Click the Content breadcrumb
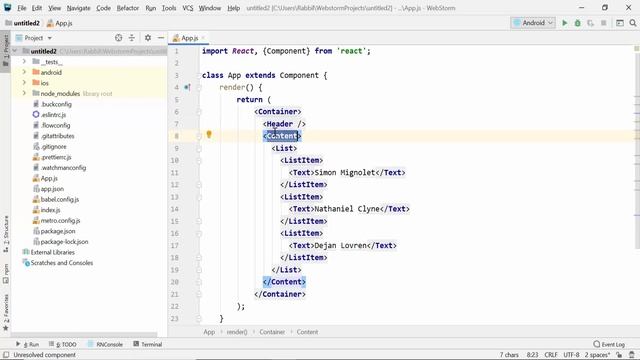640x360 pixels. click(307, 332)
